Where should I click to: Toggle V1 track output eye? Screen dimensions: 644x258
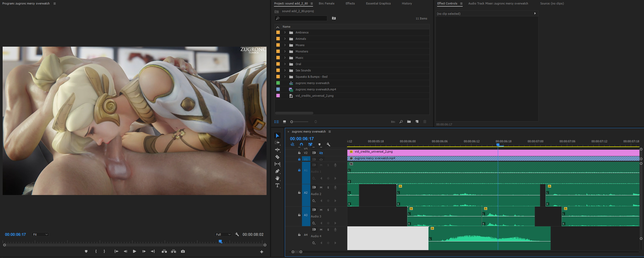321,159
